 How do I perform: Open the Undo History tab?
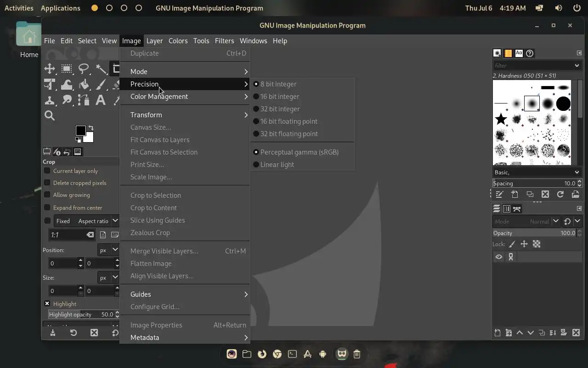(x=67, y=152)
